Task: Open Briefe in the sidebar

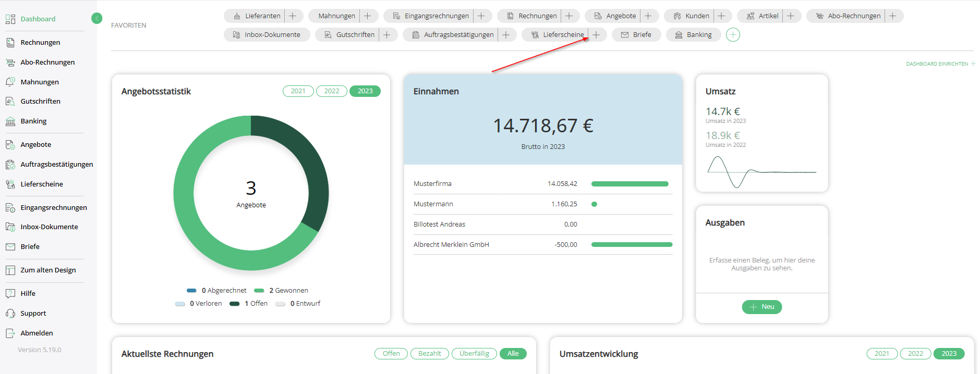Action: click(30, 247)
